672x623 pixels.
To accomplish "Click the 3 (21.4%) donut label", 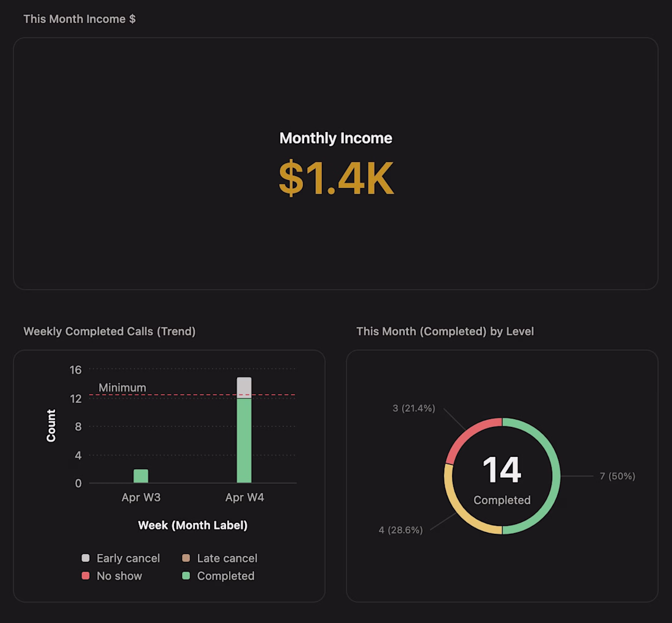I will [414, 408].
